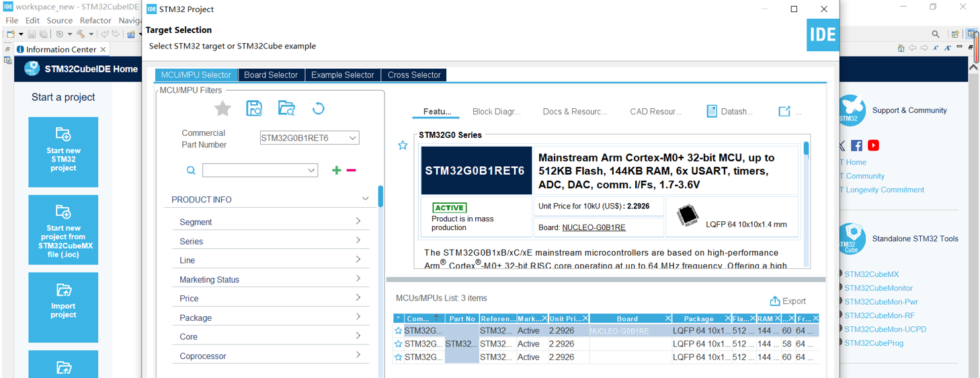Open the File menu in the IDE

[x=12, y=21]
